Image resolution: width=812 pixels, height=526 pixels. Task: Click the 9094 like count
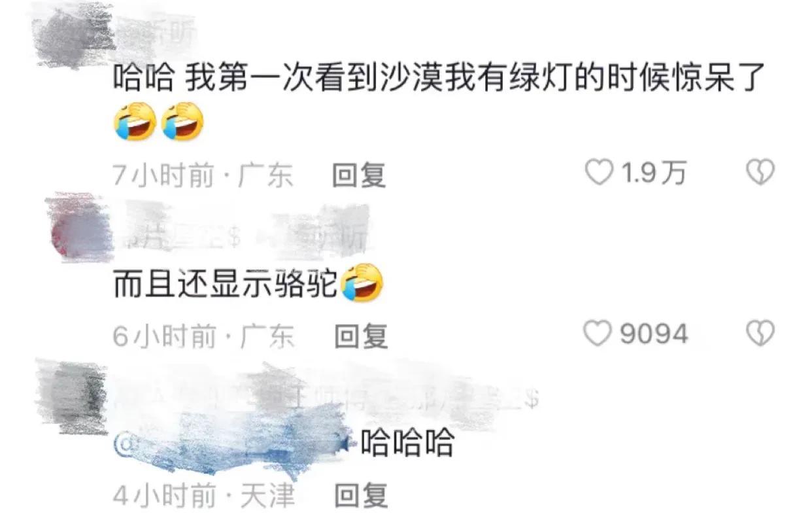click(654, 334)
